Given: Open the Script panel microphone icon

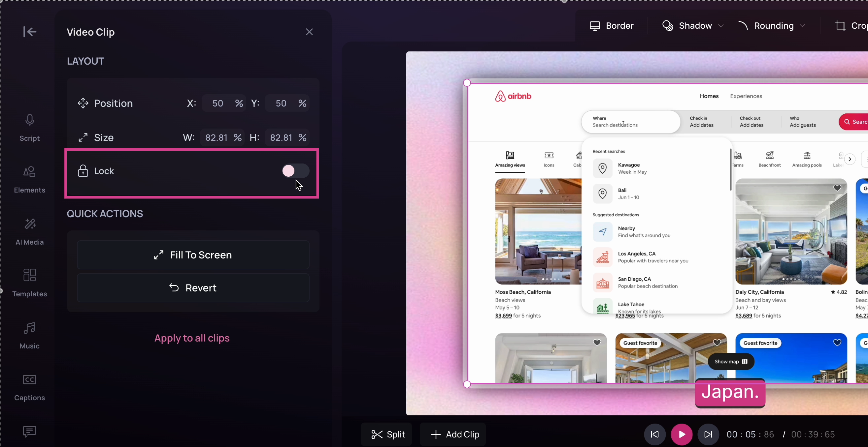Looking at the screenshot, I should pyautogui.click(x=30, y=121).
